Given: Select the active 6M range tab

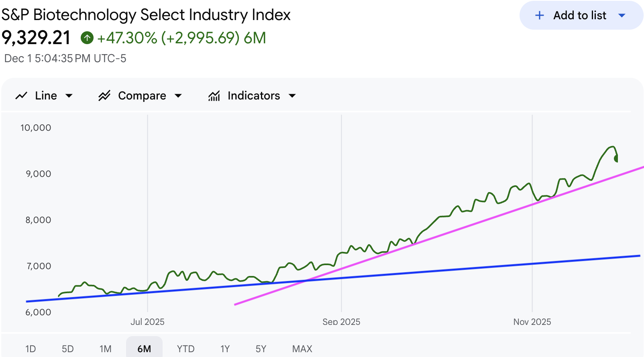Looking at the screenshot, I should [144, 349].
